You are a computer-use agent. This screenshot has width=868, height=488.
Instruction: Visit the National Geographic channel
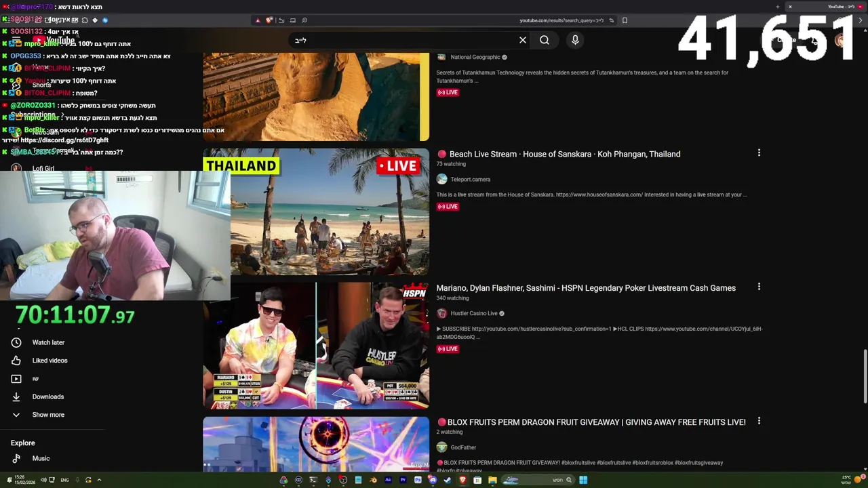475,57
